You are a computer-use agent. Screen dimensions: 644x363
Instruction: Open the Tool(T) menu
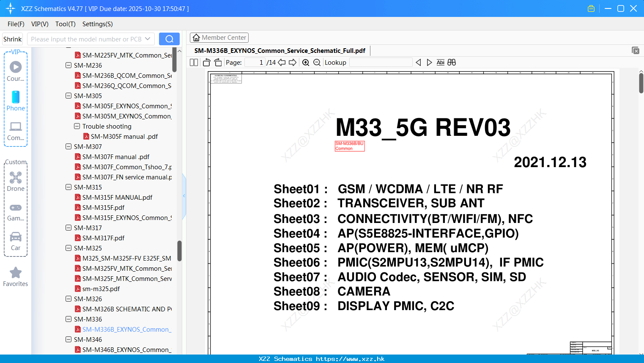(65, 24)
